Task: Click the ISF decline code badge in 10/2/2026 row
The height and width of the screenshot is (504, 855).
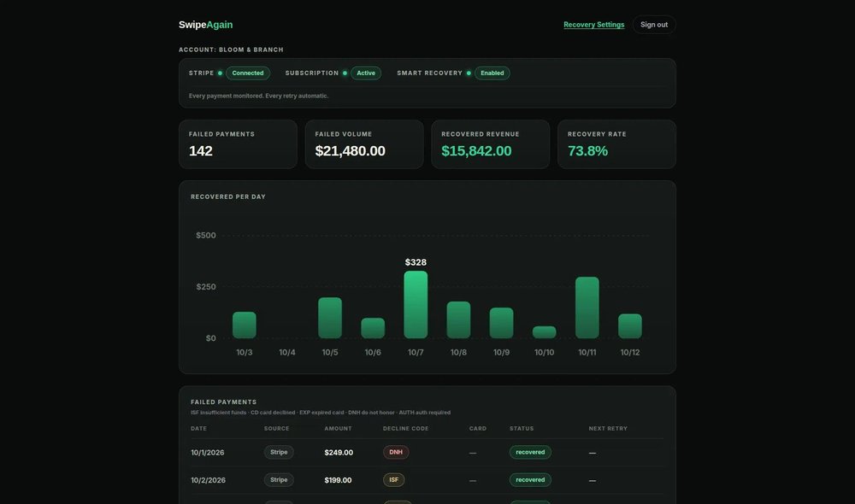Action: [393, 480]
